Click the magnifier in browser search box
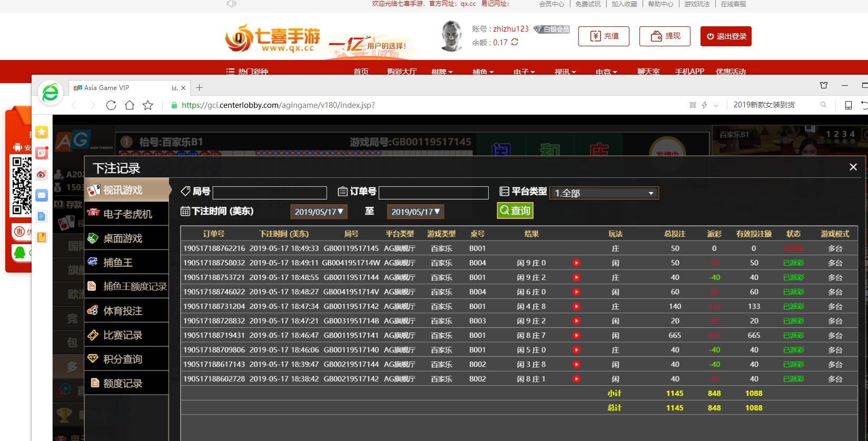Screen dimensions: 868x441 click(x=823, y=105)
